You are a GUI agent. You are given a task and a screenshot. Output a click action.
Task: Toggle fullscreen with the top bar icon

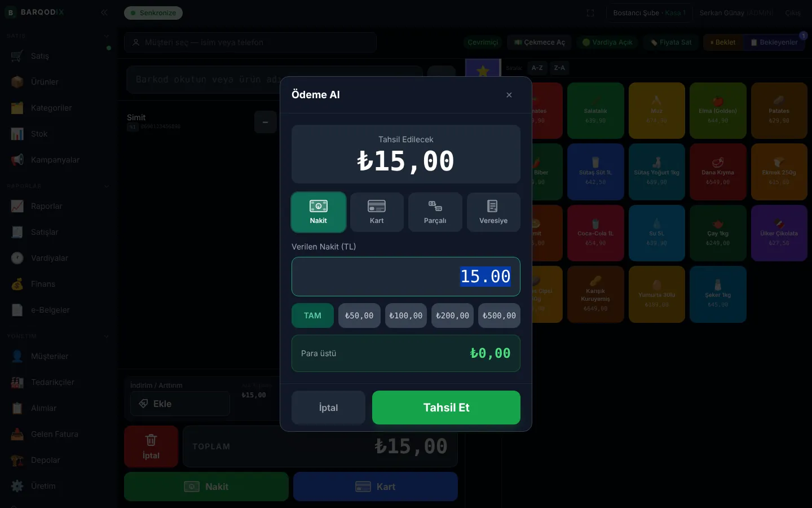[x=590, y=13]
